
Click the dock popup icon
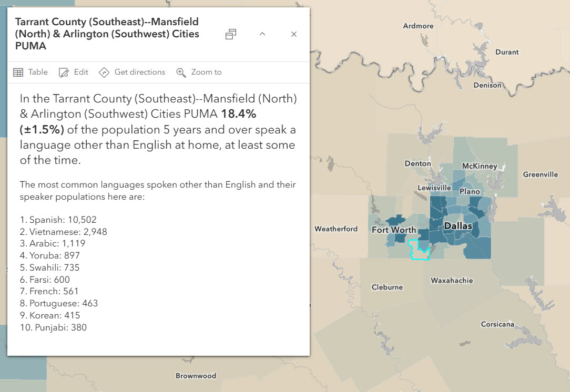(230, 34)
